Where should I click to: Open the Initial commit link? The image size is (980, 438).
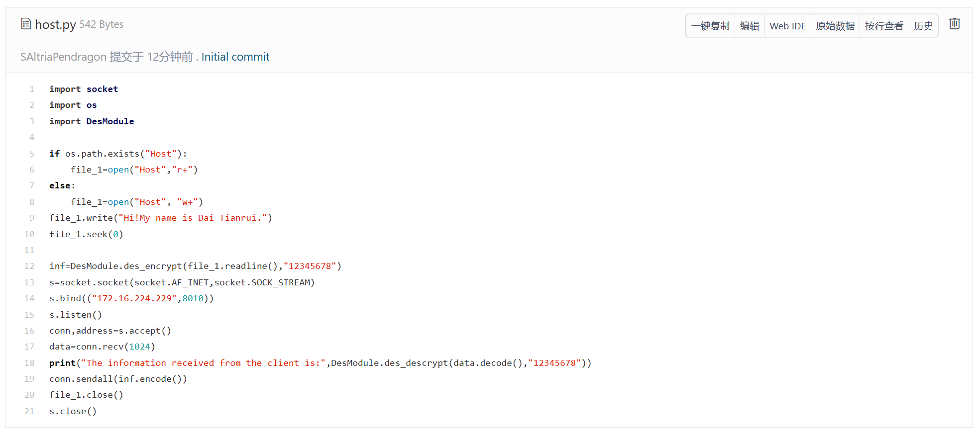235,57
